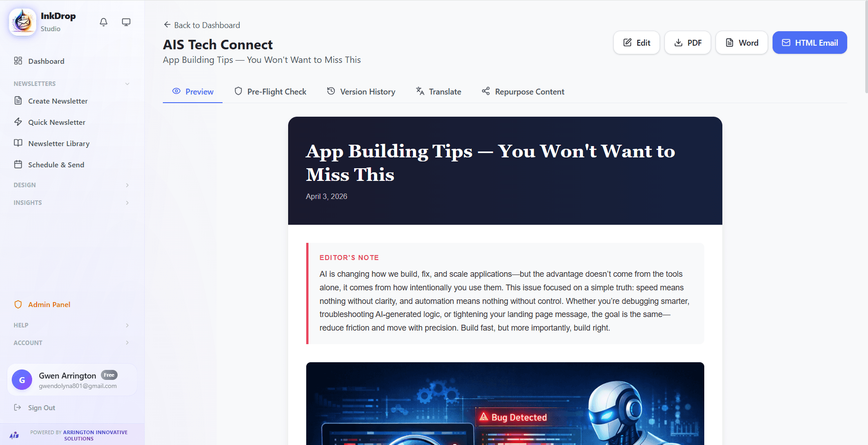This screenshot has height=445, width=868.
Task: Open the Translate tab
Action: [438, 92]
